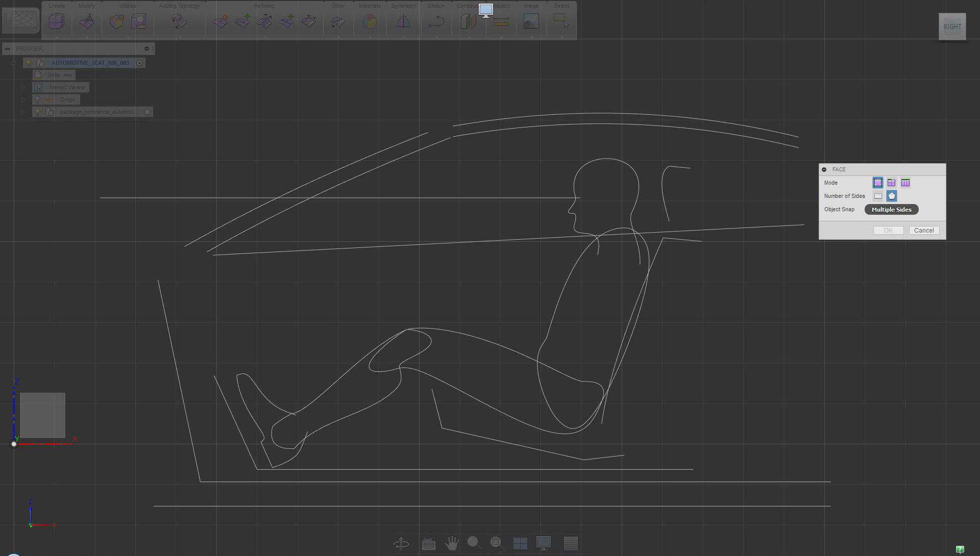
Task: Open the grid and snaps settings icon
Action: [571, 543]
